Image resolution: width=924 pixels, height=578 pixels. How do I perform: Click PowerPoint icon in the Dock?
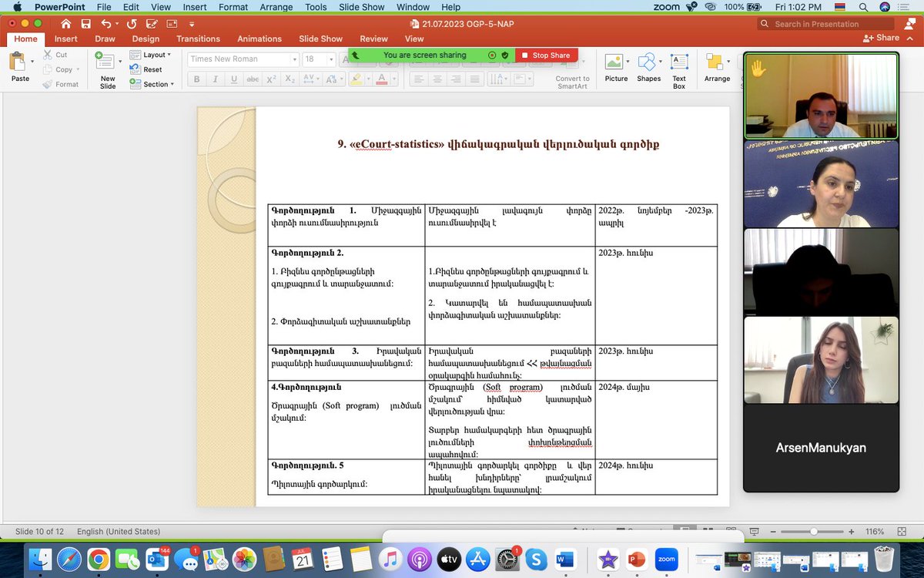click(637, 559)
